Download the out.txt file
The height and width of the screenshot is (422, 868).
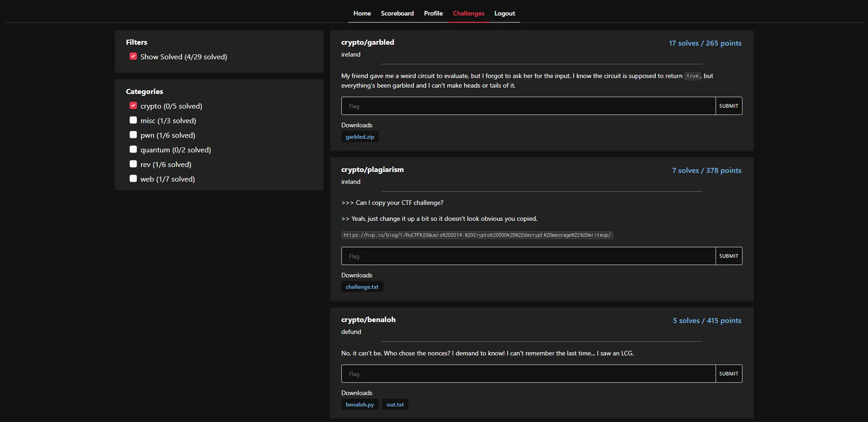(395, 405)
